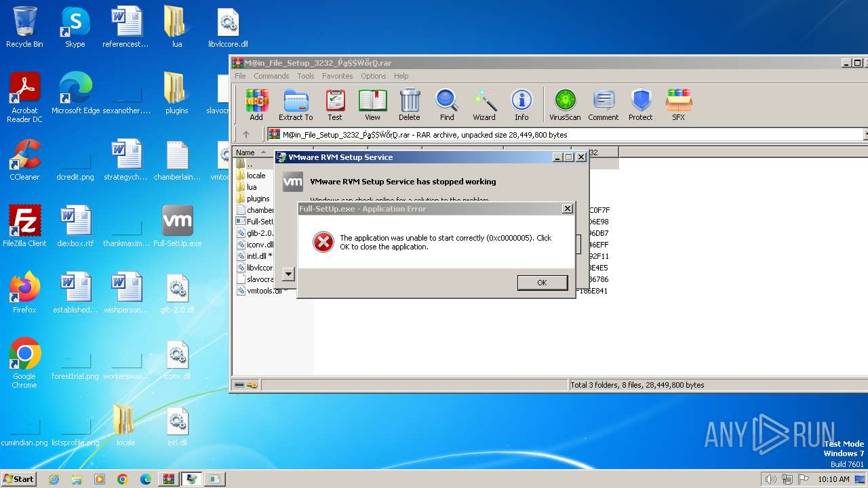Open Firefox desktop shortcut
The width and height of the screenshot is (868, 488).
[x=24, y=293]
